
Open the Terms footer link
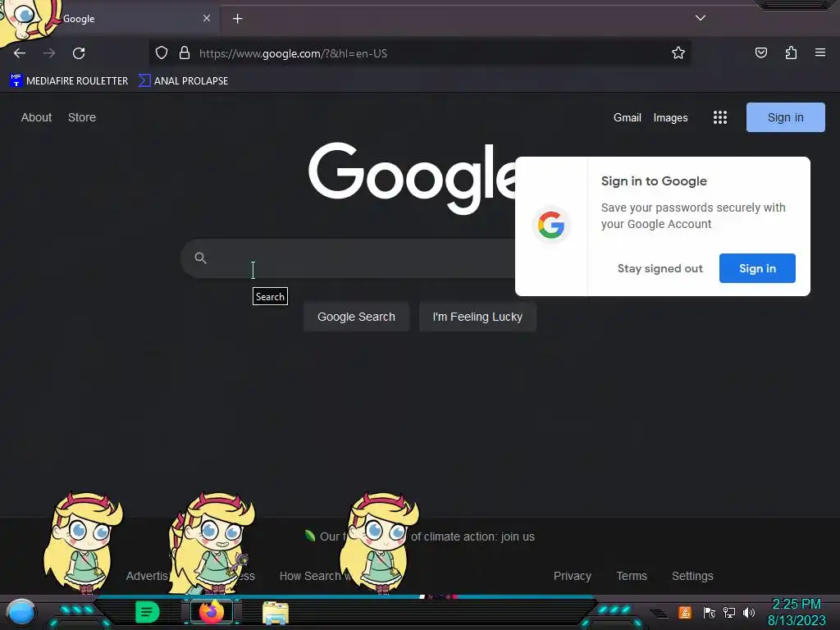point(632,576)
